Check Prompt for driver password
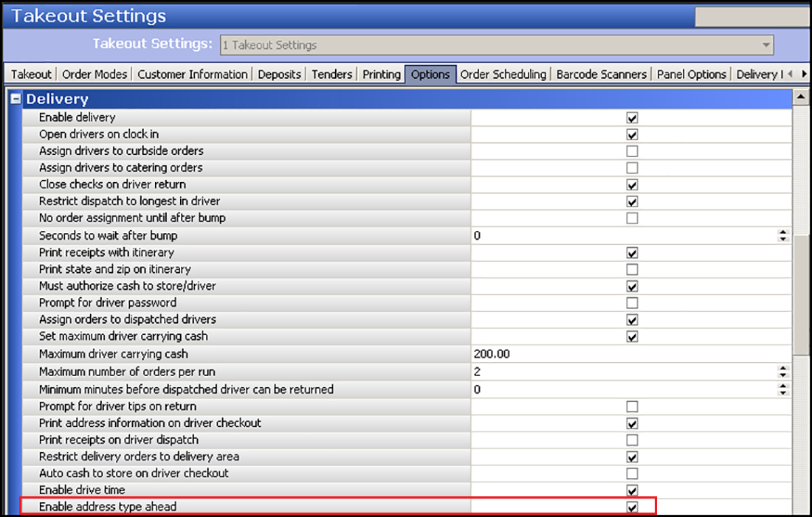The height and width of the screenshot is (517, 812). 632,303
